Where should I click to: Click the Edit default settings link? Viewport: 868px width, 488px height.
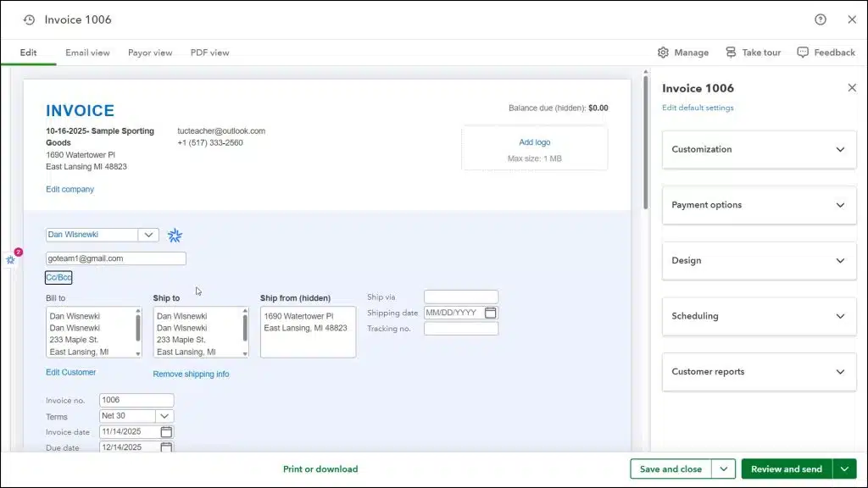click(x=698, y=108)
